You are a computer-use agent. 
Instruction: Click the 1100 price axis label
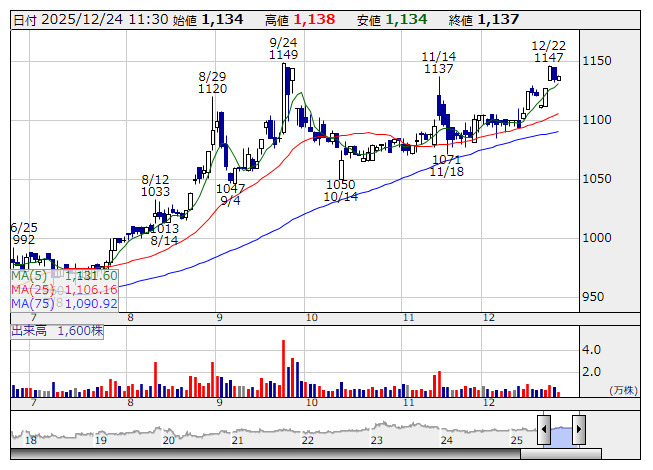point(597,120)
